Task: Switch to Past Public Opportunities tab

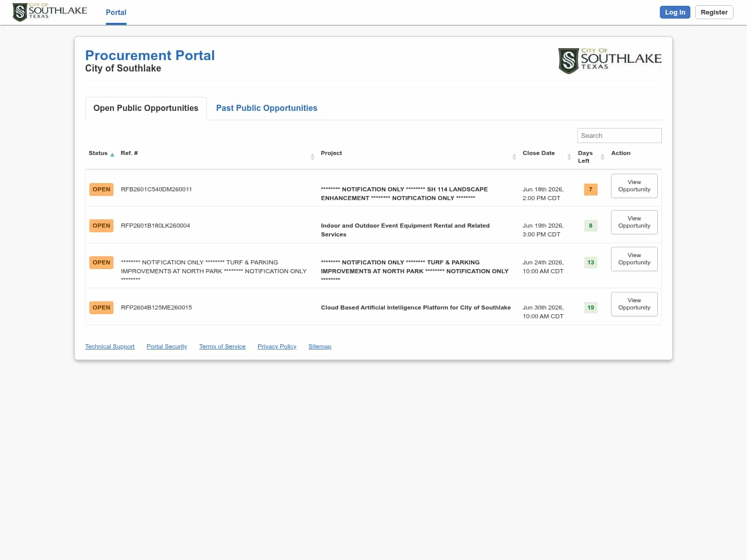Action: tap(267, 108)
